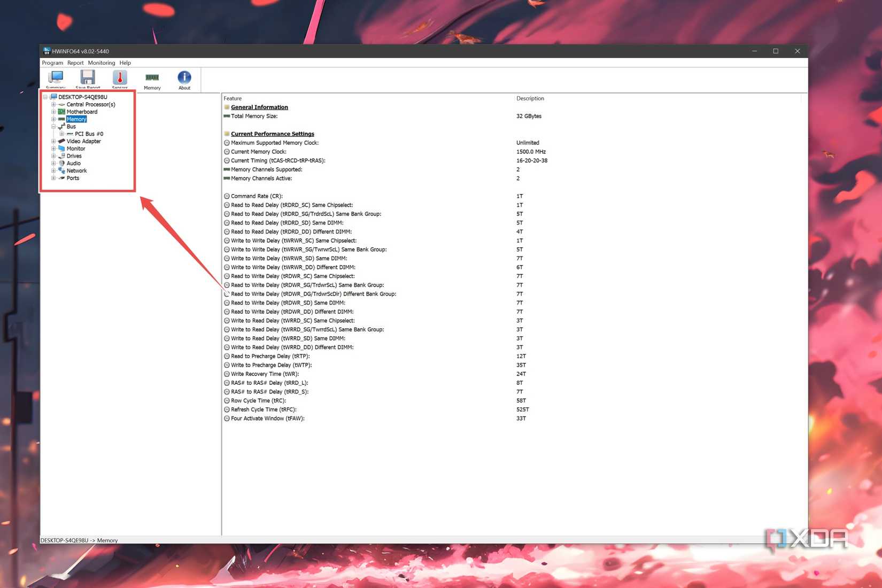Screen dimensions: 882x588
Task: Click the Memory Channels Supported row icon
Action: pyautogui.click(x=227, y=169)
